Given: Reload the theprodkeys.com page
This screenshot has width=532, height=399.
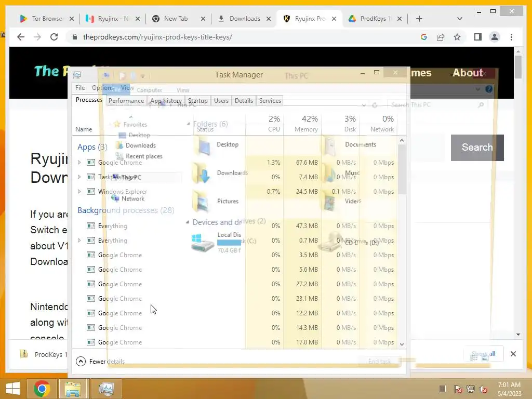Looking at the screenshot, I should (x=54, y=37).
